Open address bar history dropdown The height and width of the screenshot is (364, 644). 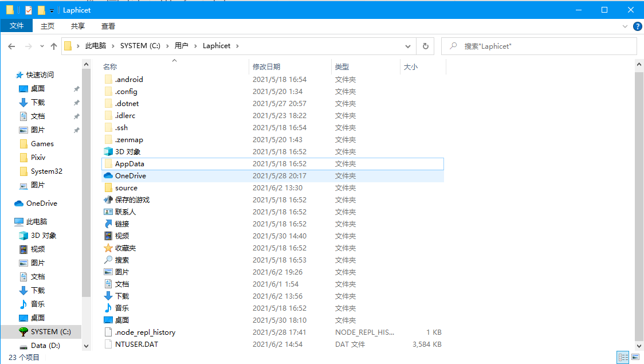tap(408, 46)
